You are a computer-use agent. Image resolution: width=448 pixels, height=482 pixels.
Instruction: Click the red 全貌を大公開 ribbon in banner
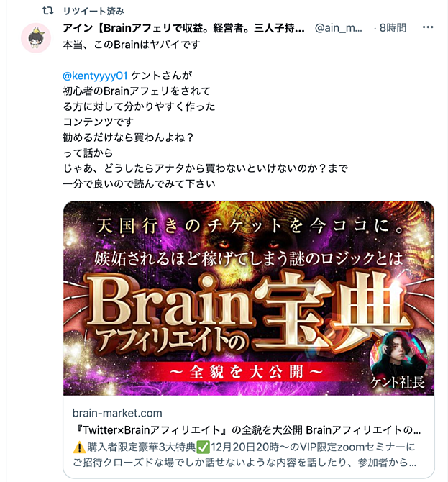[x=246, y=372]
